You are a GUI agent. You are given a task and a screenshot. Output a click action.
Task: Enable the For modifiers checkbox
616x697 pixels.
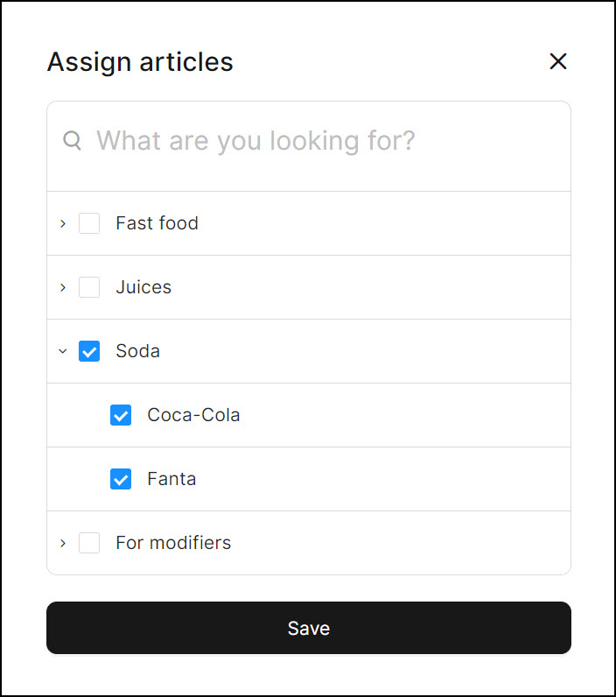coord(89,543)
